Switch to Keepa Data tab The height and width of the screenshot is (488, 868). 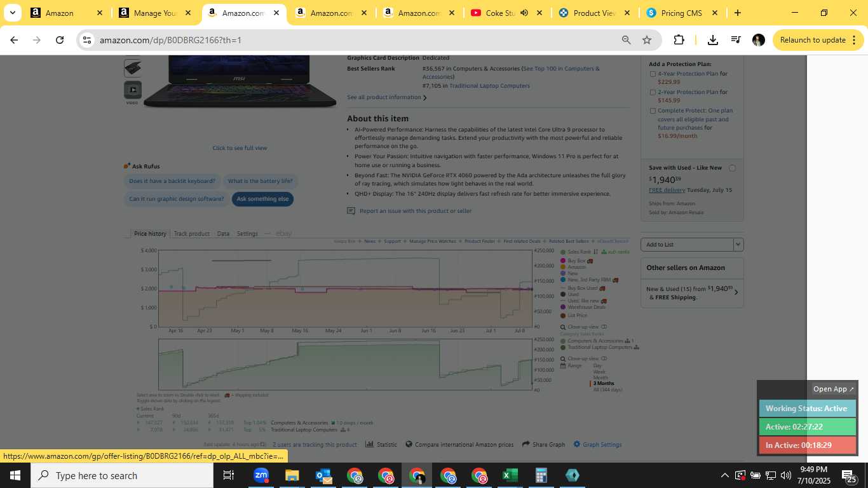(x=223, y=234)
